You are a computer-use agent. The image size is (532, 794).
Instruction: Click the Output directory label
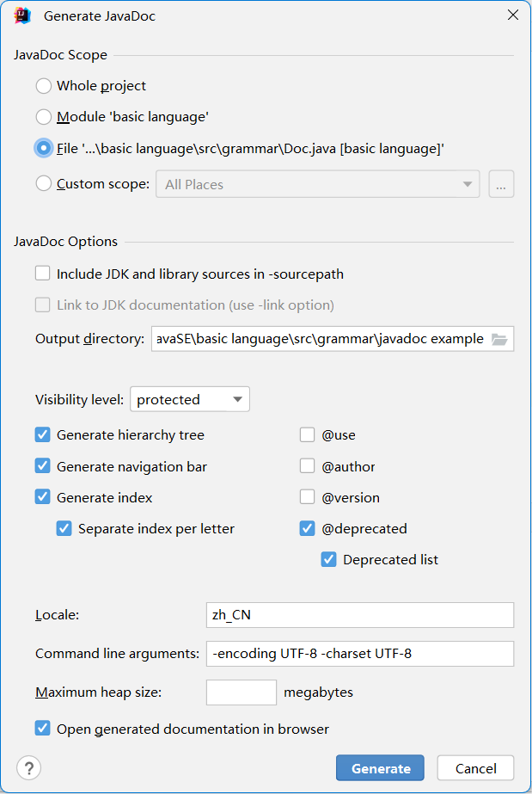[x=90, y=339]
